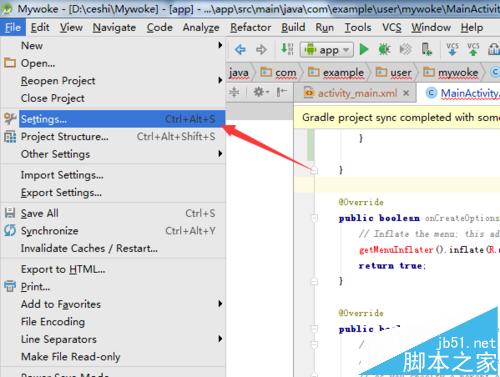Click the Project Structure icon
Viewport: 500px width, 377px height.
point(10,137)
